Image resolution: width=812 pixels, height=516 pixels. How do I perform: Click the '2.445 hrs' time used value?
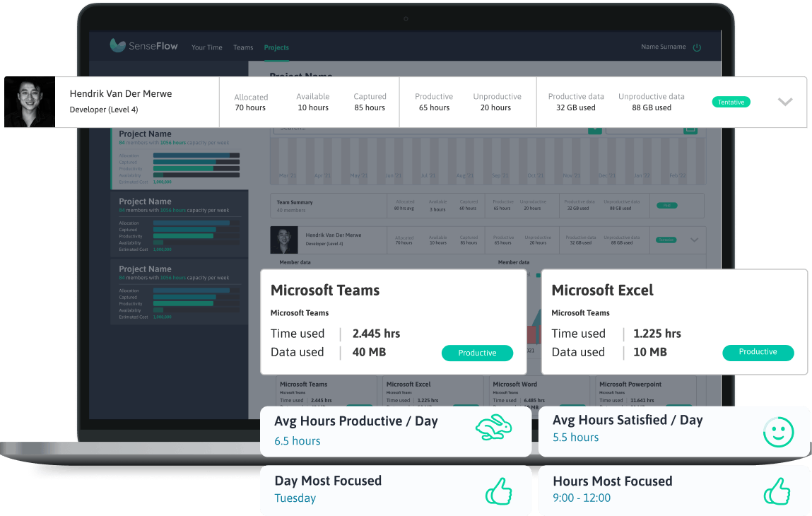coord(377,334)
